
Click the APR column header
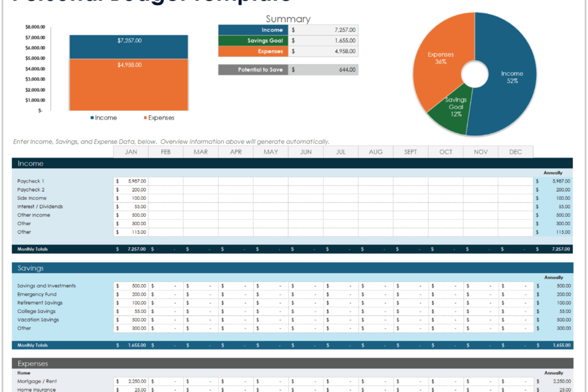coord(235,152)
